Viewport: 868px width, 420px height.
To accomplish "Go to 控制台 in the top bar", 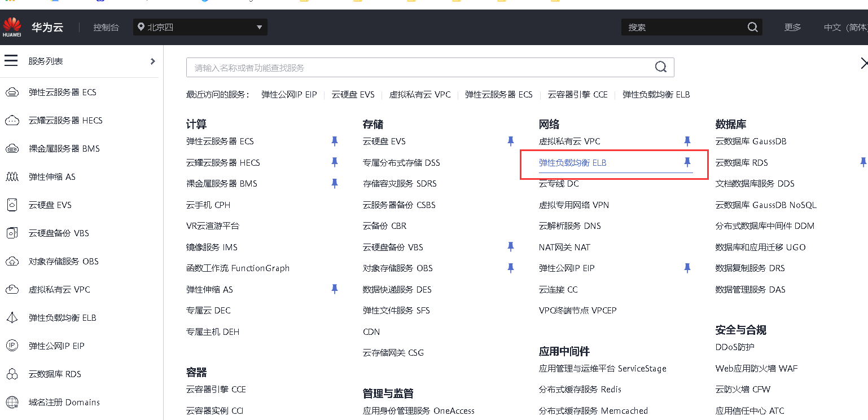I will click(x=106, y=27).
